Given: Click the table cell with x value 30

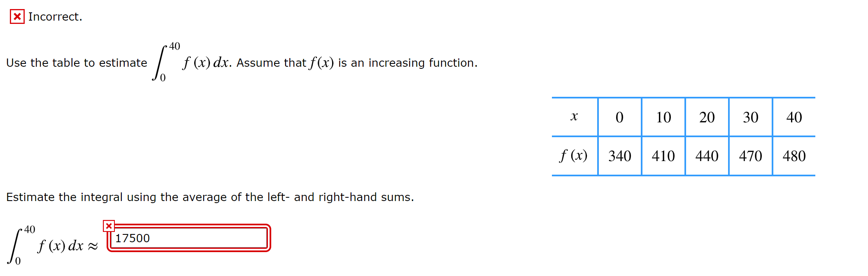Looking at the screenshot, I should coord(750,117).
